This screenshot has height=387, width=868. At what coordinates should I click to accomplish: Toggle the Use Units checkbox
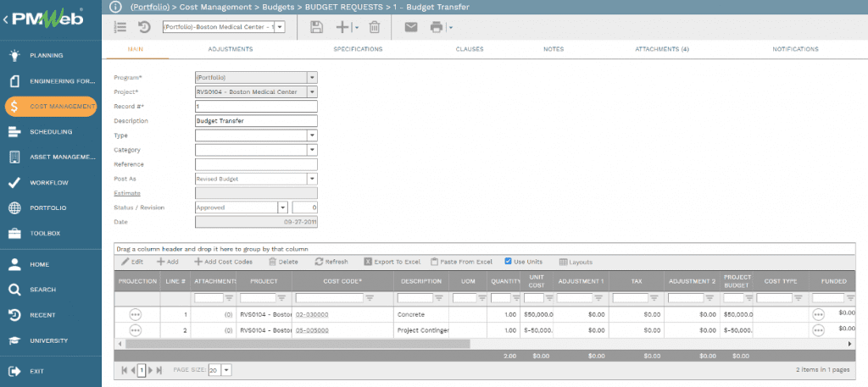click(509, 262)
